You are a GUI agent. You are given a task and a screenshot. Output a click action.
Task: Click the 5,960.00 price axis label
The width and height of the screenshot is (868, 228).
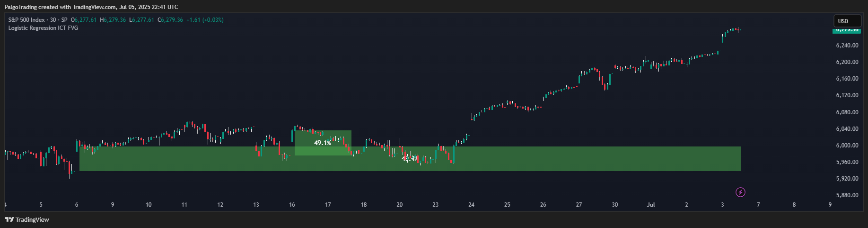847,162
